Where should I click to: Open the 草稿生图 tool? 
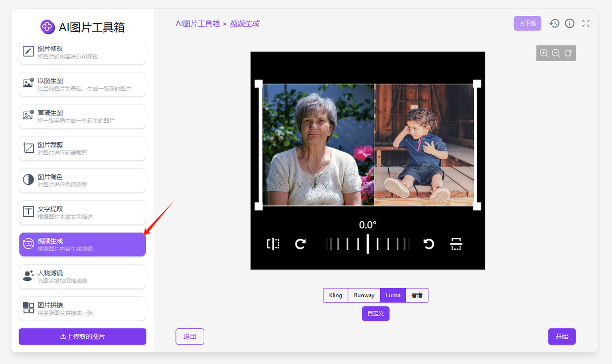(x=82, y=116)
